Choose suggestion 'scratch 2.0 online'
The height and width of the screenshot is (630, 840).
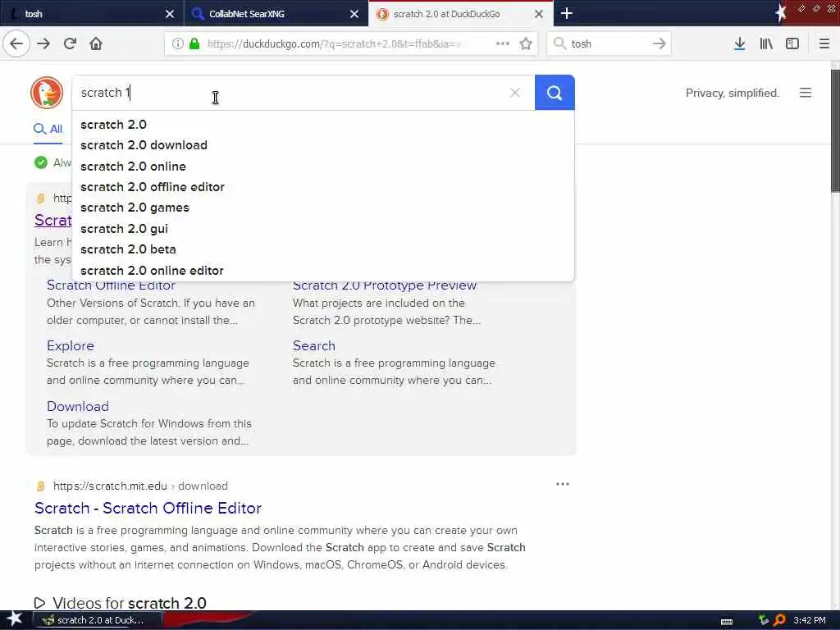(x=323, y=166)
